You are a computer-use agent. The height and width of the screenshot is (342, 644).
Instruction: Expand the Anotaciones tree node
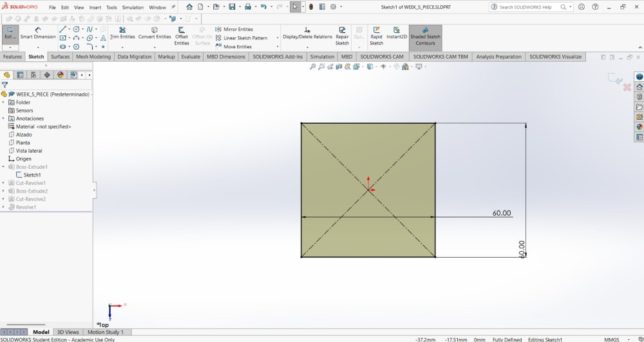point(3,119)
